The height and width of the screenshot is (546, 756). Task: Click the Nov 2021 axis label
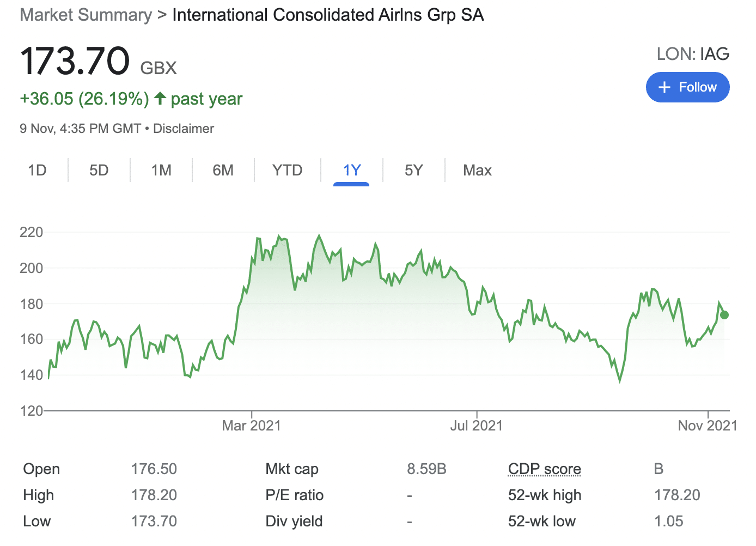(708, 426)
